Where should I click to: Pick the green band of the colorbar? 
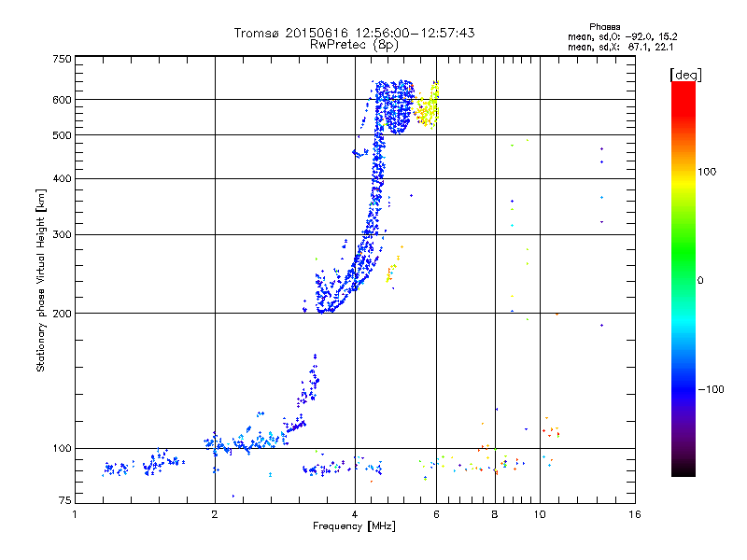tap(683, 271)
